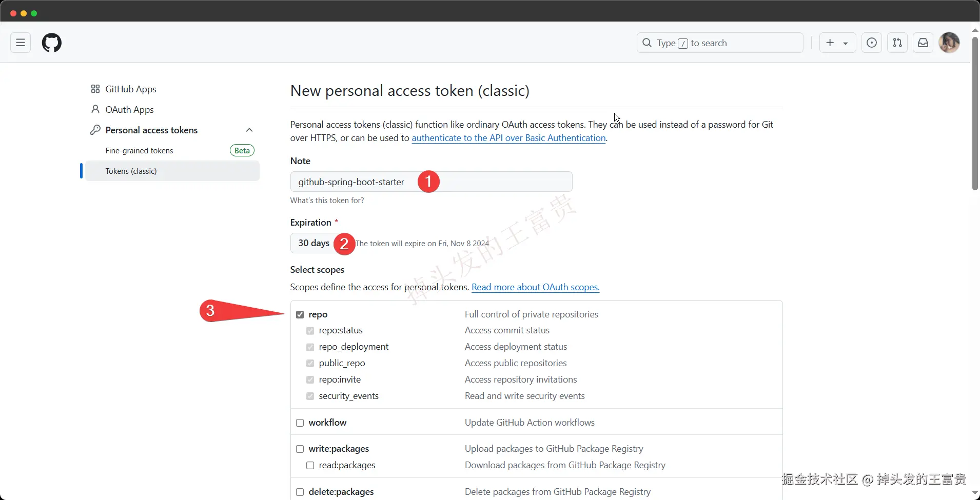Toggle the repo:invite checkbox
980x500 pixels.
[310, 380]
